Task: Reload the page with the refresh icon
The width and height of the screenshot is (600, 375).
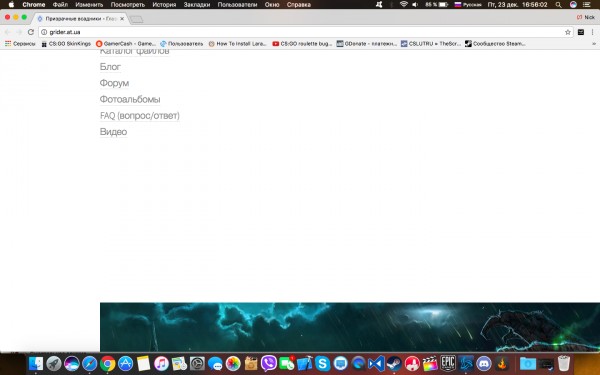Action: [31, 32]
